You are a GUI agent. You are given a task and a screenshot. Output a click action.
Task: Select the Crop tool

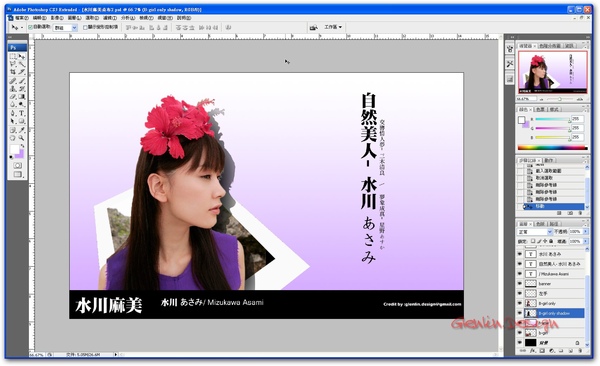pos(13,72)
